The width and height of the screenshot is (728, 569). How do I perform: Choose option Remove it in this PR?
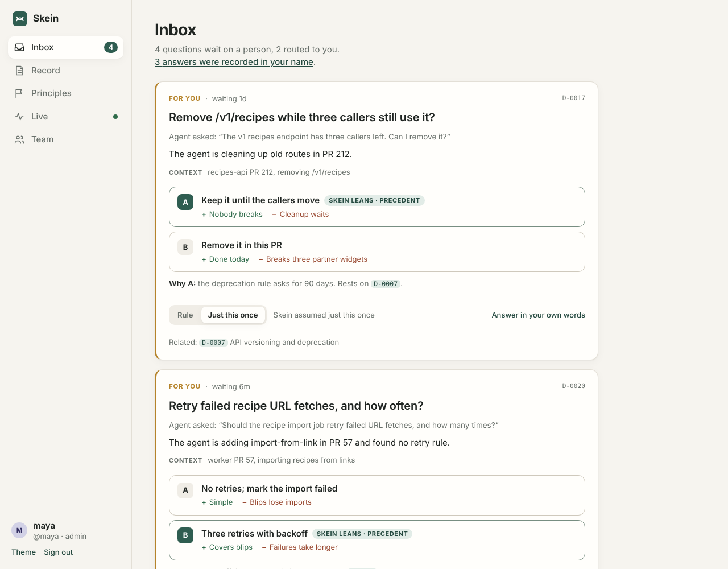coord(377,252)
